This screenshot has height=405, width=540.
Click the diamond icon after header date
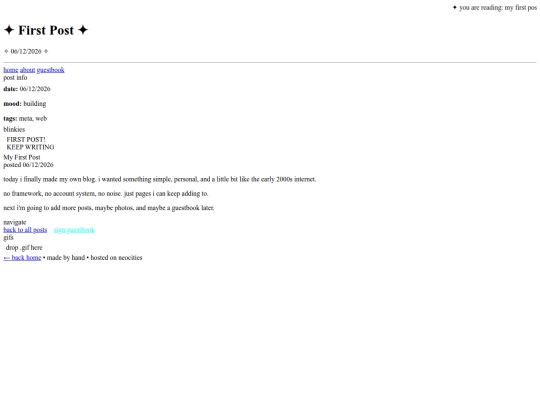(x=46, y=51)
